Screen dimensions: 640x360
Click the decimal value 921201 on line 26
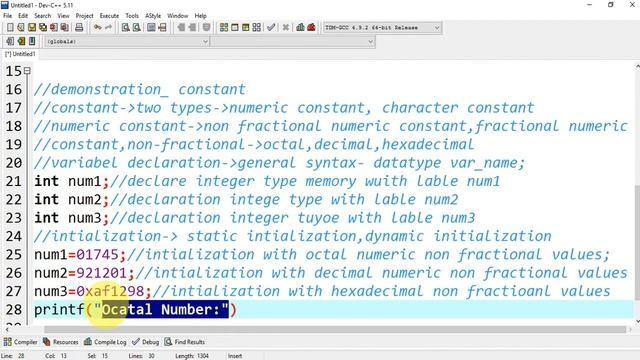(102, 273)
